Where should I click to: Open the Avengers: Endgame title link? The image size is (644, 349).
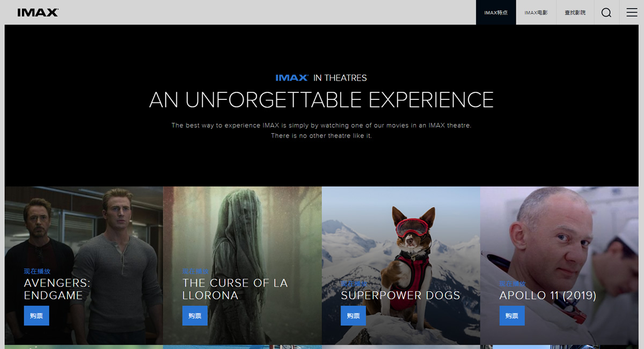coord(57,289)
